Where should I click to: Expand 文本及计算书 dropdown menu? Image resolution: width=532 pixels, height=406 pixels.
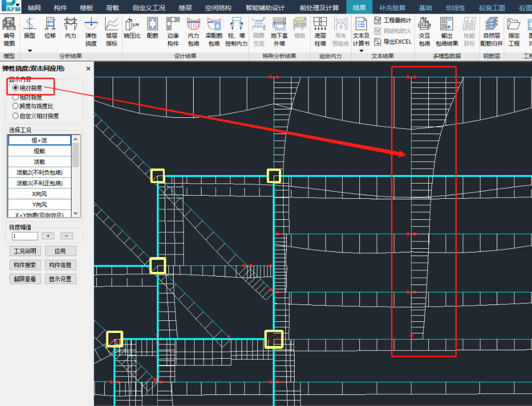361,50
